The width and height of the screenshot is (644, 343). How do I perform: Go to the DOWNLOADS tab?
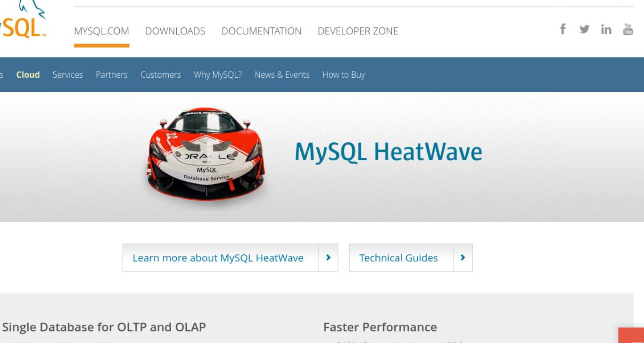[x=175, y=31]
